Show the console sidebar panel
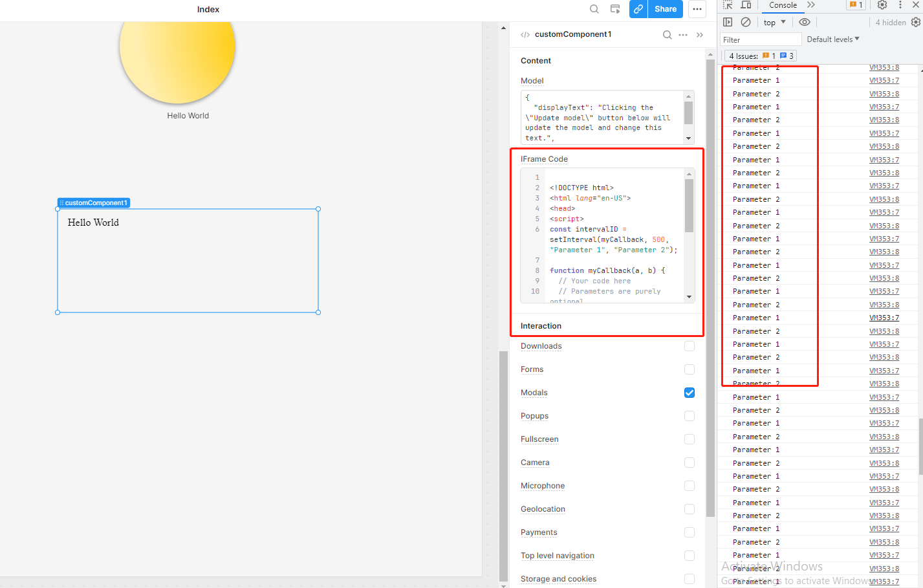The width and height of the screenshot is (923, 588). [728, 22]
